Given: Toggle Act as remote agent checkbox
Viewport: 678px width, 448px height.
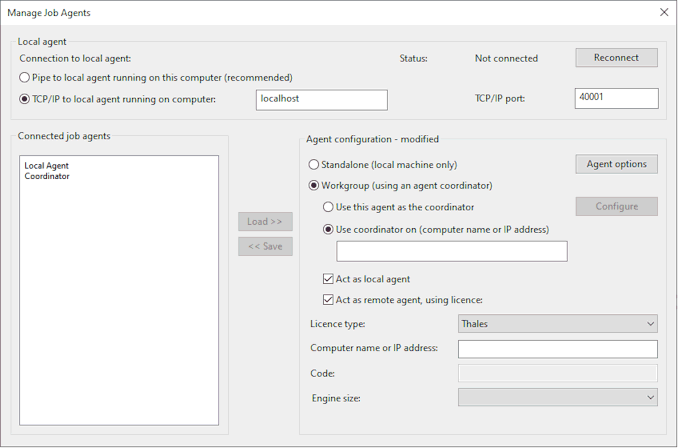Looking at the screenshot, I should pos(329,300).
